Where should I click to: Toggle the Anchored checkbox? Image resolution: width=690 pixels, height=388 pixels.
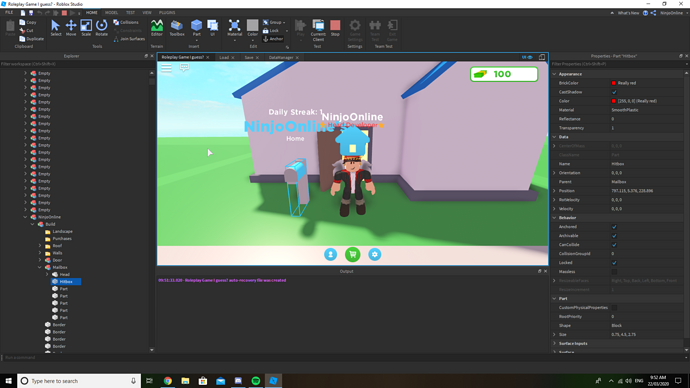pos(614,227)
